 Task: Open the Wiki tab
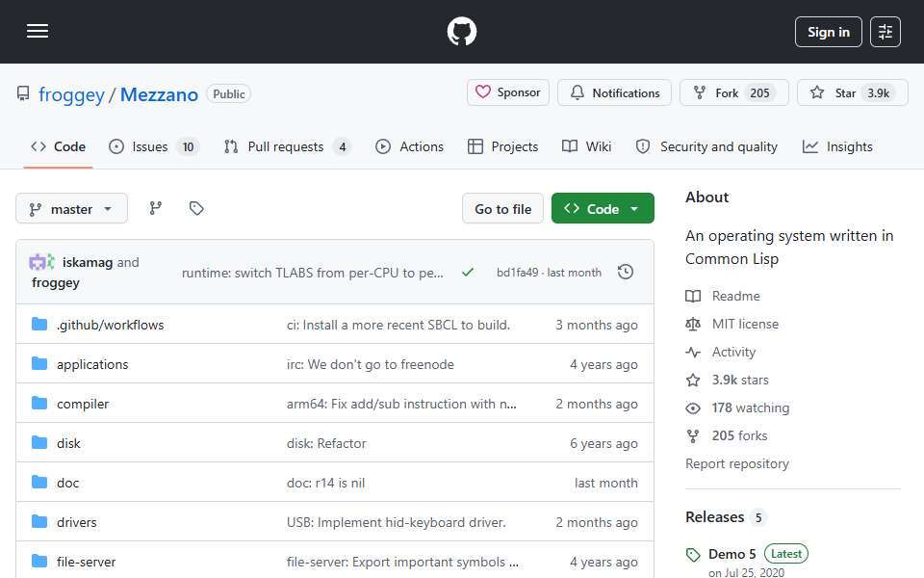click(586, 146)
